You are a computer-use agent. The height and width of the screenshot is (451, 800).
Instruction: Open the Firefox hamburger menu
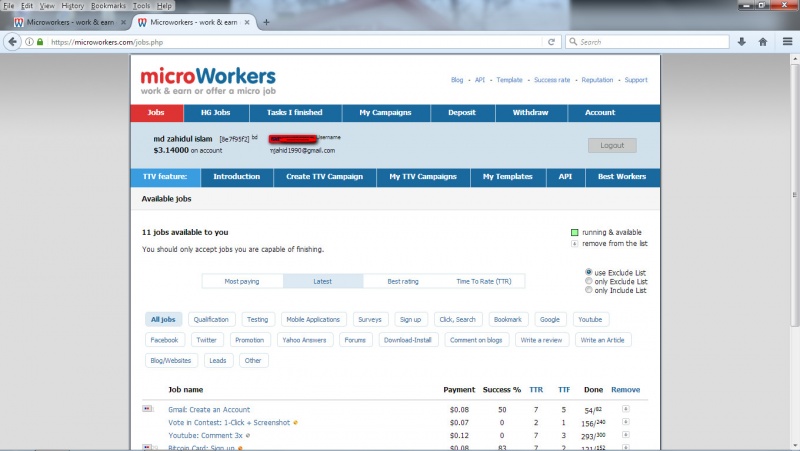pyautogui.click(x=787, y=42)
